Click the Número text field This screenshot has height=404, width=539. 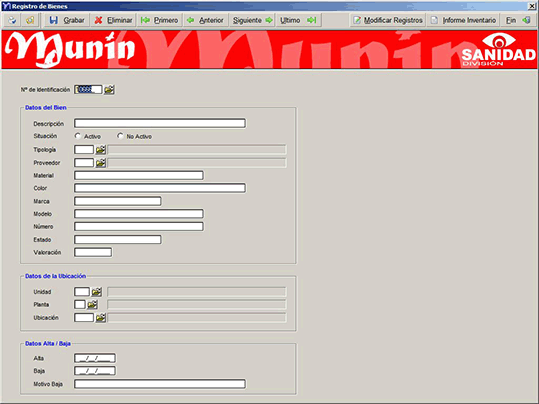click(139, 227)
